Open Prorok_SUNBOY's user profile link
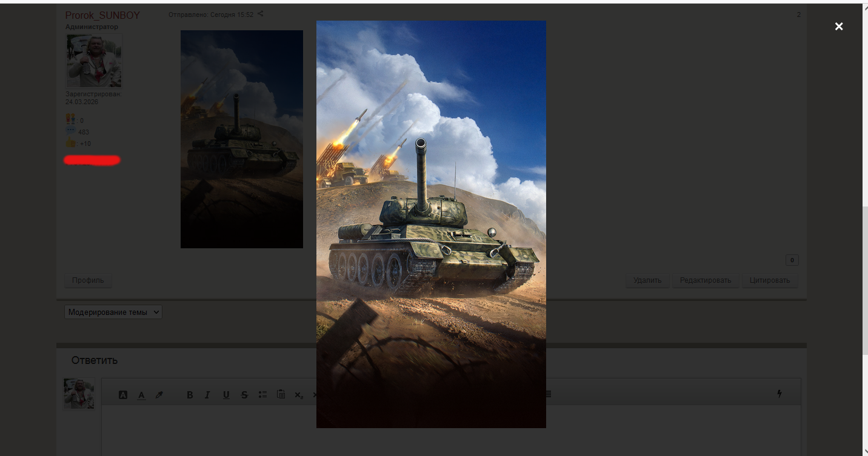868x456 pixels. (102, 15)
